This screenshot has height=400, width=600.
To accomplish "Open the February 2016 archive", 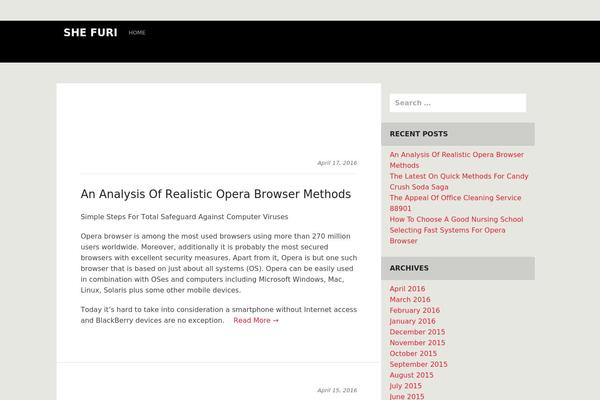I will 415,310.
